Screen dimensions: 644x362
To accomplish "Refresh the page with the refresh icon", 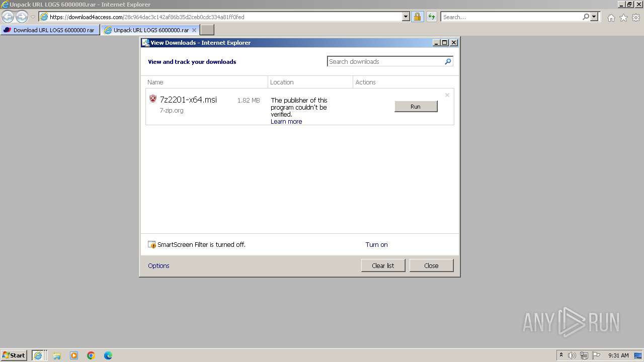I will [431, 17].
